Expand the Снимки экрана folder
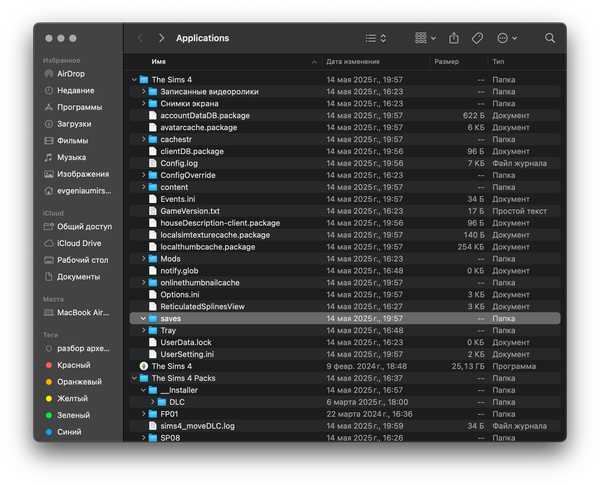This screenshot has height=486, width=600. (143, 104)
